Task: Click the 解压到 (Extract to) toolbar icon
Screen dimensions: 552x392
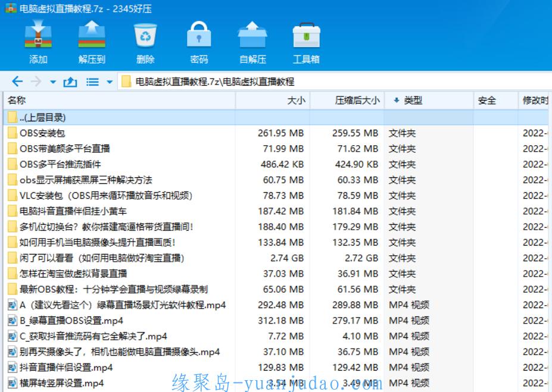Action: pyautogui.click(x=92, y=35)
